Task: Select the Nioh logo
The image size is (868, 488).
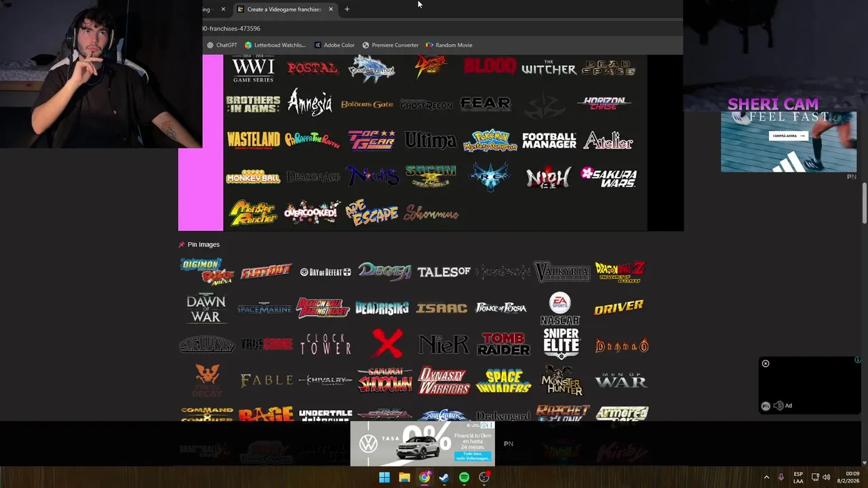Action: [548, 178]
